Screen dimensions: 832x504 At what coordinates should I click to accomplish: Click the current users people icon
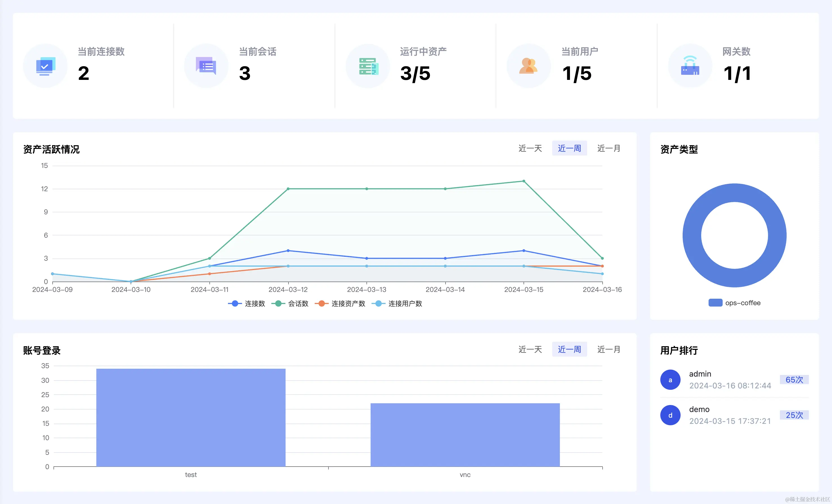click(x=528, y=66)
